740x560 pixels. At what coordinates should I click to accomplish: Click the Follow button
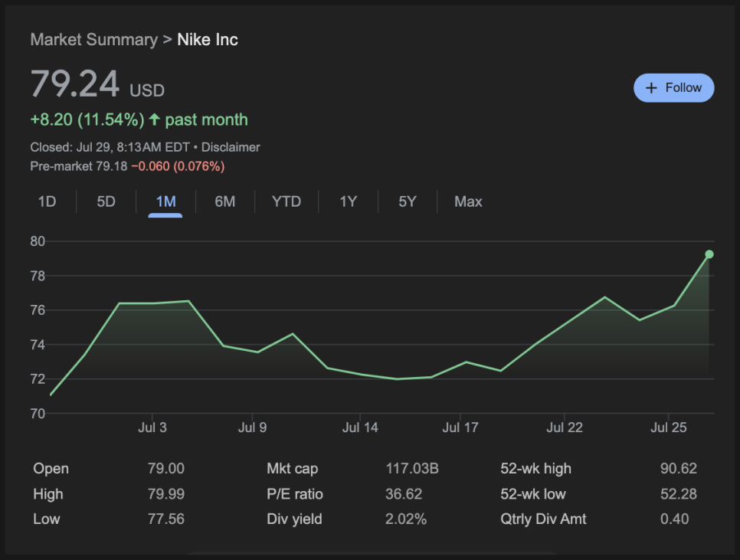pyautogui.click(x=673, y=88)
